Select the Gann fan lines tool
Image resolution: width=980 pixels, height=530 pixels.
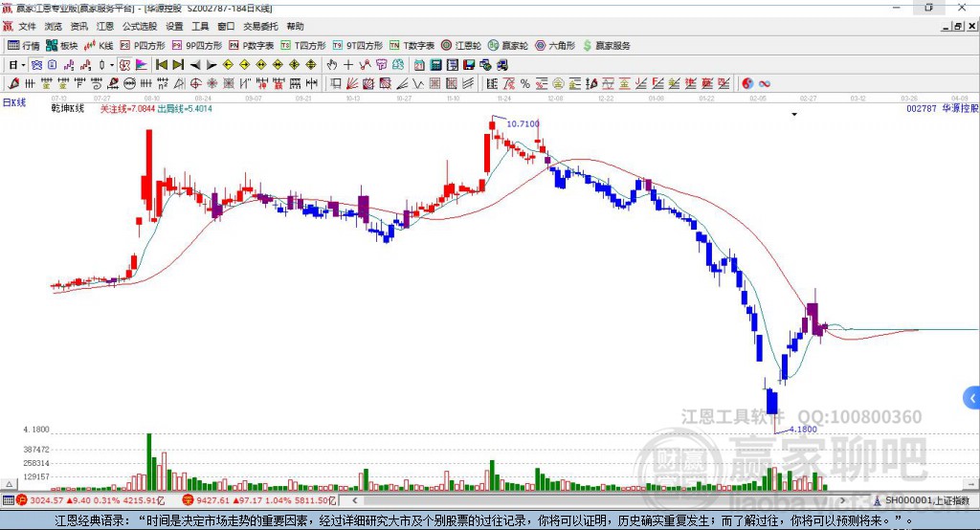click(x=352, y=84)
